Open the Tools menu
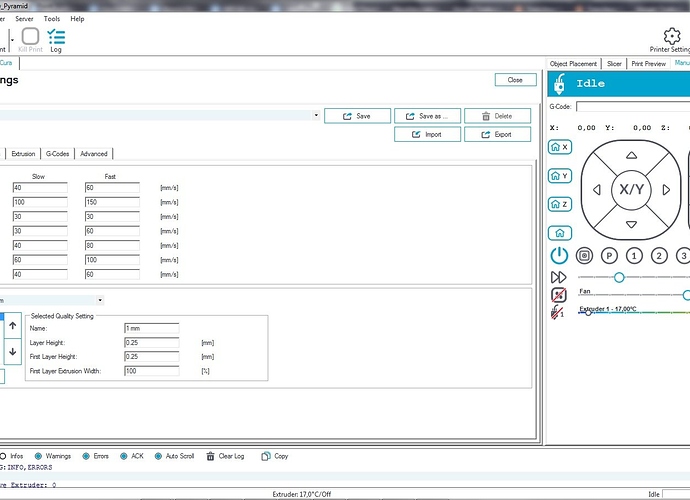The height and width of the screenshot is (500, 690). [51, 19]
